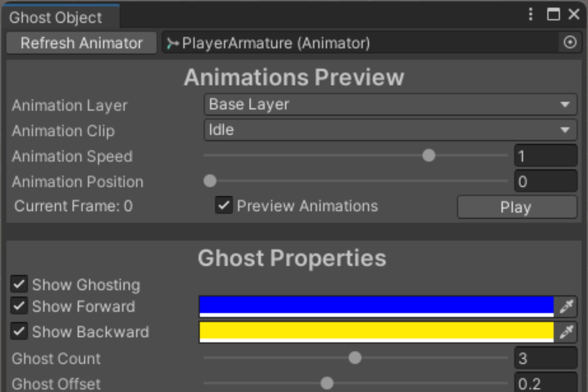Toggle Show Forward off
This screenshot has height=392, width=588.
20,306
